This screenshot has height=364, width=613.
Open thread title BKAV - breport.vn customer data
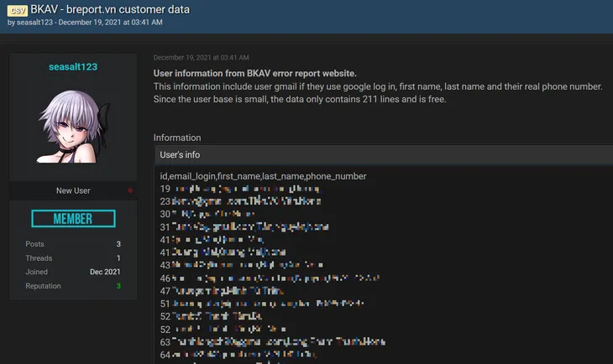(110, 9)
